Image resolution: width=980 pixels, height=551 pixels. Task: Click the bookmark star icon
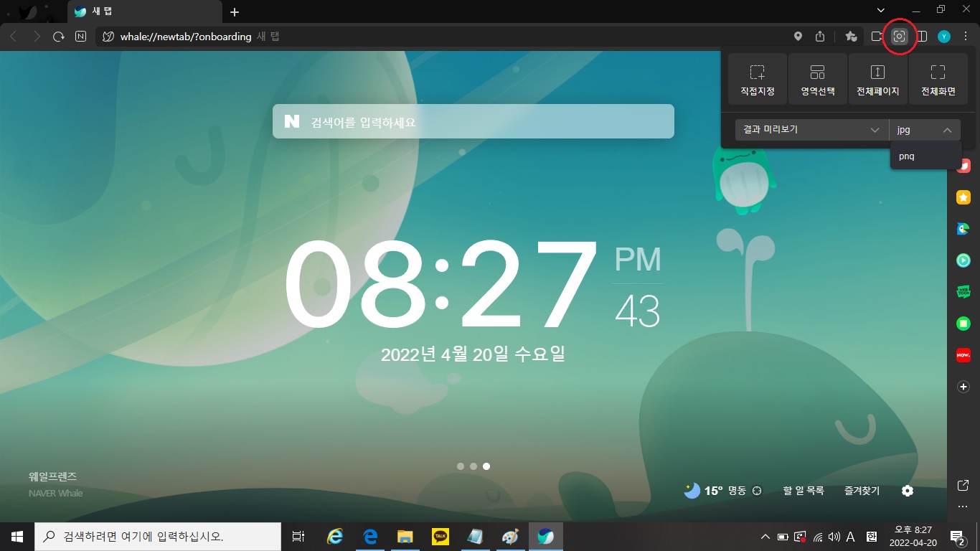851,37
